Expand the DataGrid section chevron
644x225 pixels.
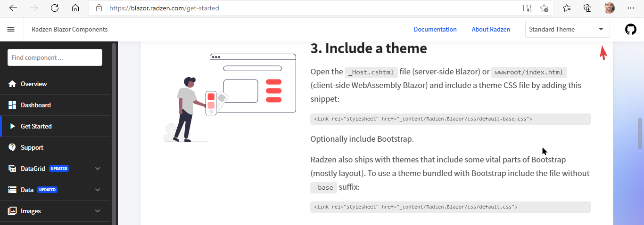click(98, 169)
